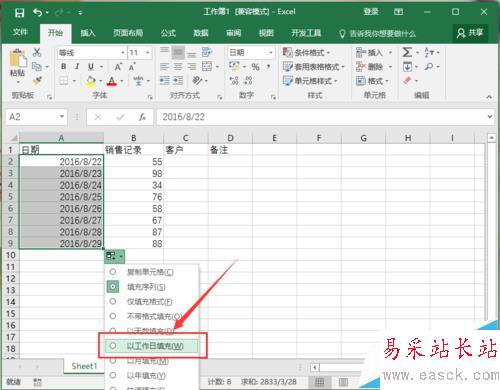Image resolution: width=500 pixels, height=390 pixels.
Task: Click the Accounting Number Format icon
Action: pyautogui.click(x=234, y=66)
